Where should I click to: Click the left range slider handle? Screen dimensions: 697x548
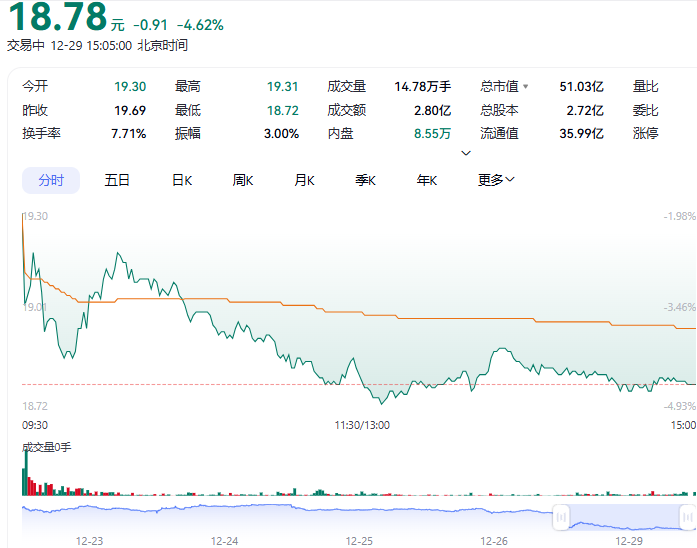coord(561,516)
